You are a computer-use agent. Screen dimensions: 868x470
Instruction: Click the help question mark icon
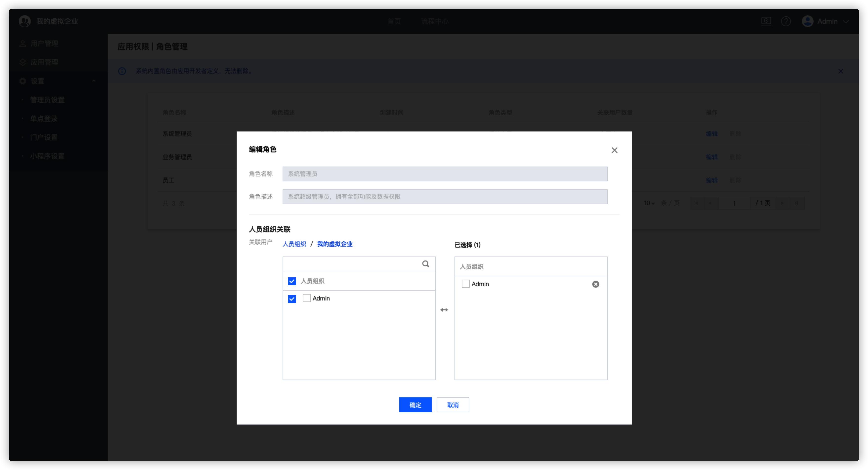[x=786, y=21]
